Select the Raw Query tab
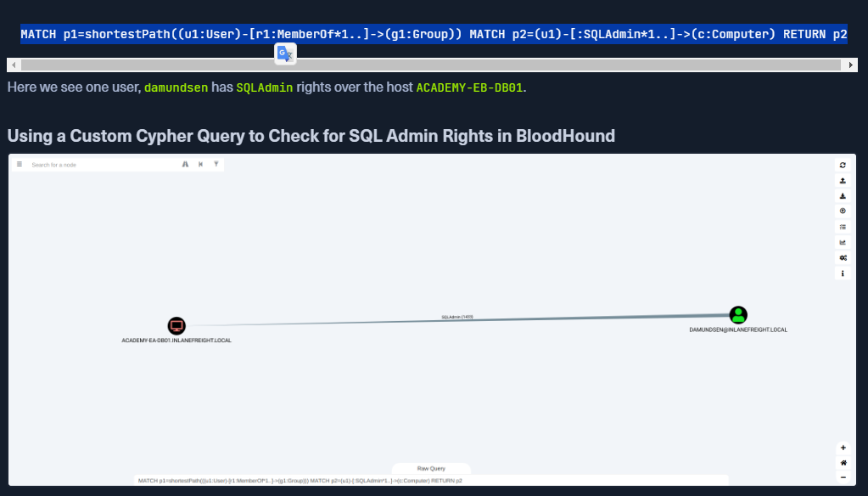 [x=431, y=468]
